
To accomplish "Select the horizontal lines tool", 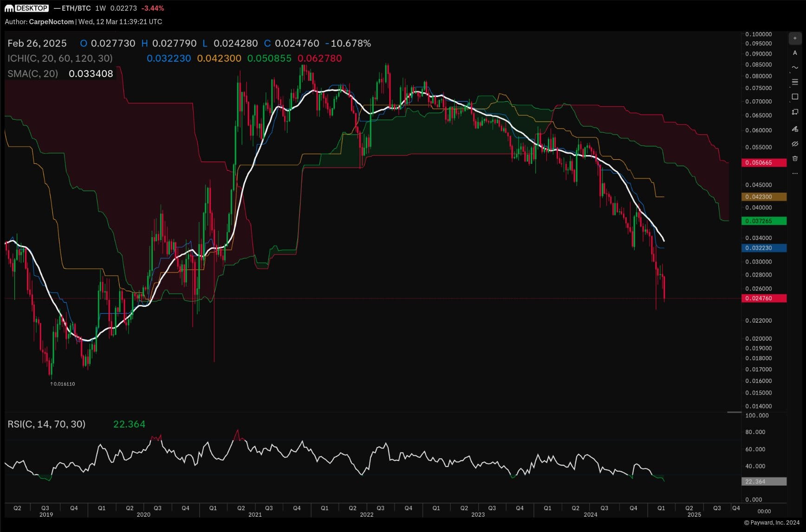I will coord(795,82).
